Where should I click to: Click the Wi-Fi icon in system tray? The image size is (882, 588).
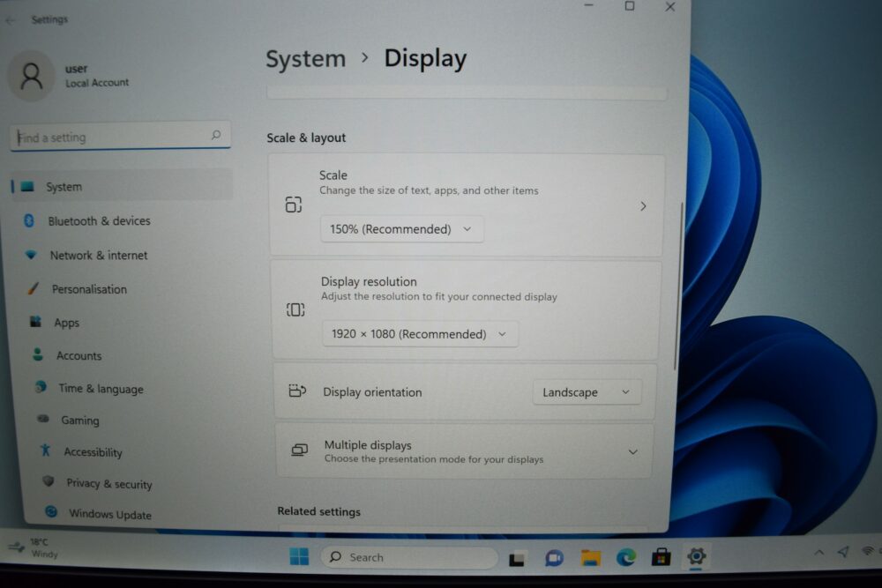click(x=869, y=551)
